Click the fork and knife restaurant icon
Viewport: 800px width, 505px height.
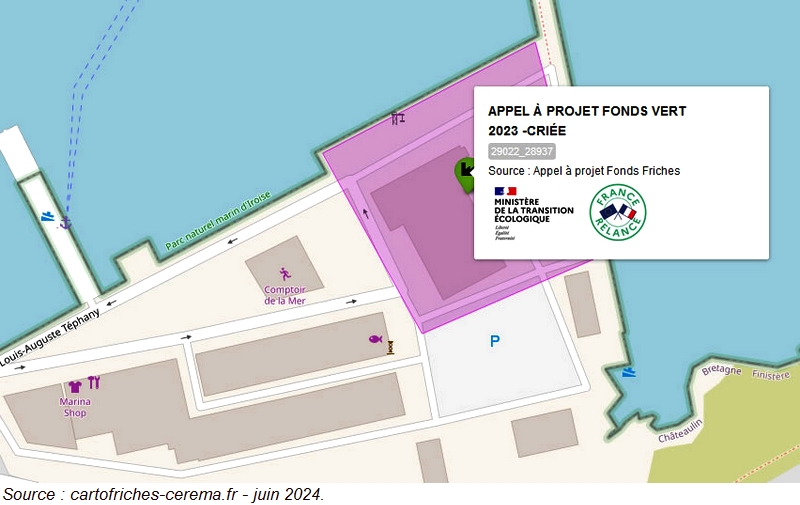(x=94, y=382)
